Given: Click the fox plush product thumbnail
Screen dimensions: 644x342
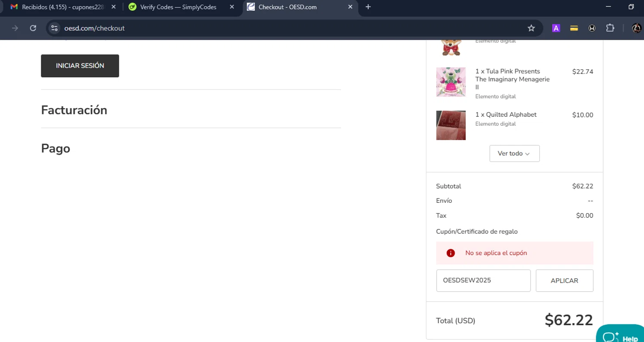Looking at the screenshot, I should tap(451, 47).
